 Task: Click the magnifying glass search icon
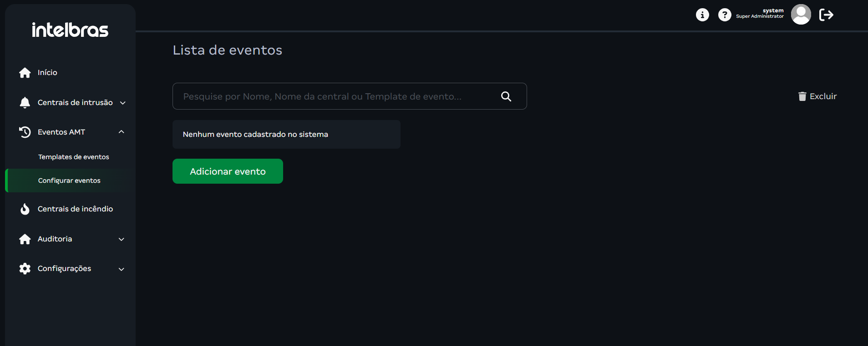(506, 96)
